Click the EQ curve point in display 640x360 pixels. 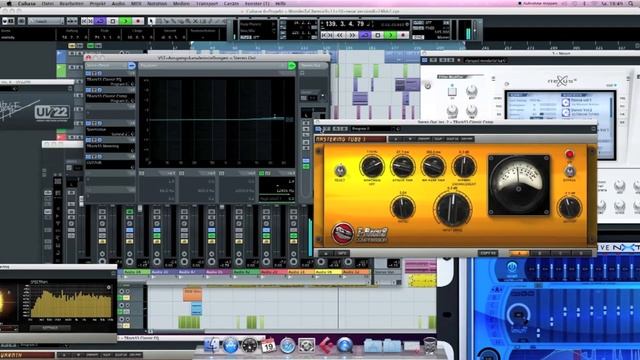coord(275,117)
